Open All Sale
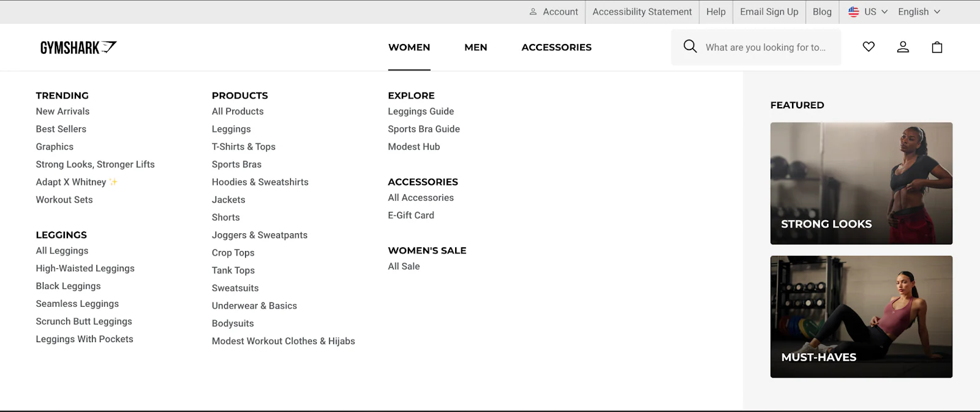Viewport: 980px width, 412px height. point(404,266)
